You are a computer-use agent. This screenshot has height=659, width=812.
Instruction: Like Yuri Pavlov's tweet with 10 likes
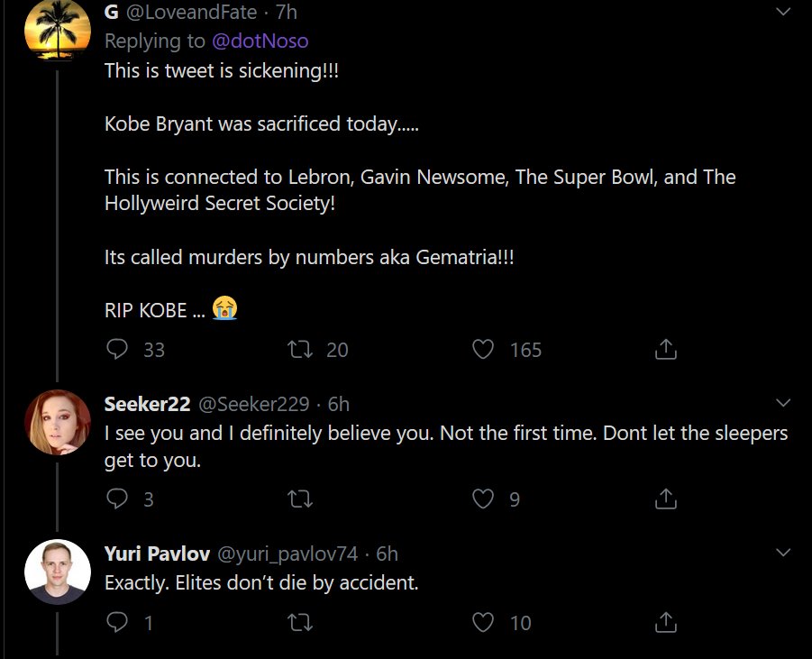coord(484,622)
